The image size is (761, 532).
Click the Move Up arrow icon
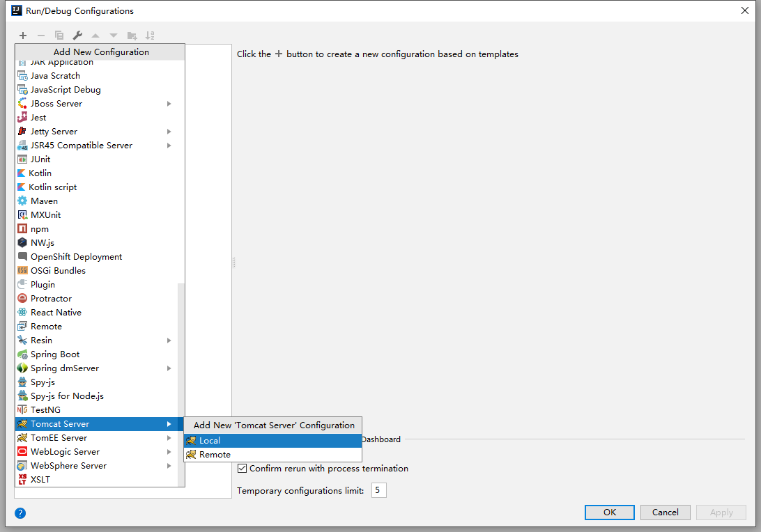pyautogui.click(x=95, y=36)
